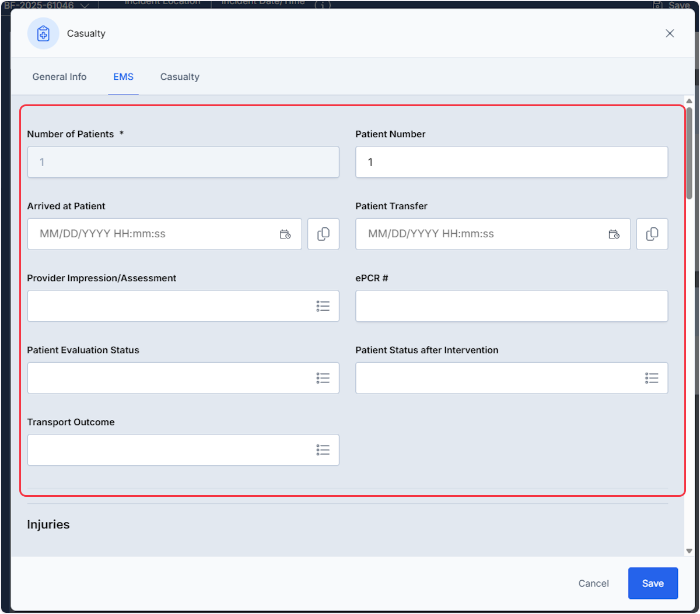Click the Injuries section heading

pos(48,524)
